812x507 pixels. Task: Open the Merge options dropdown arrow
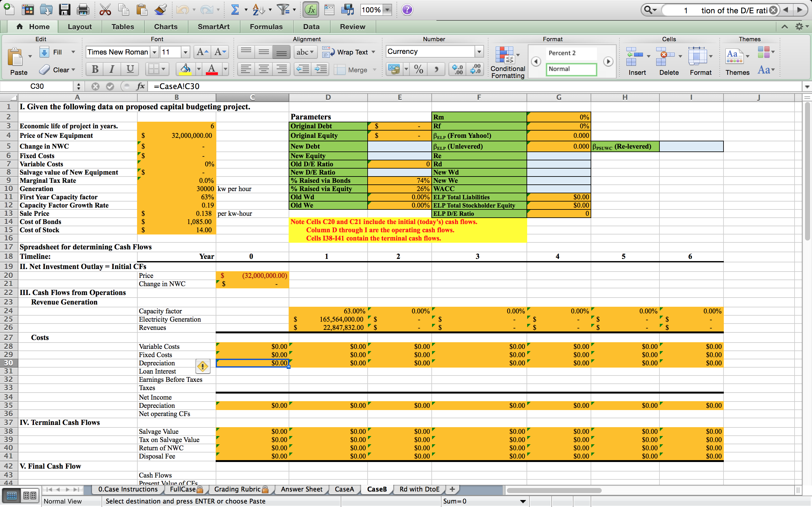click(x=375, y=70)
